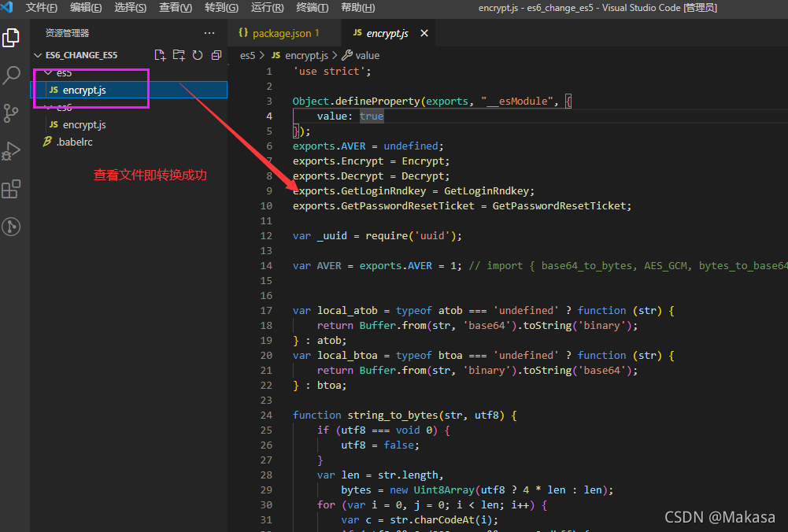Open the Git graph icon in activity bar
This screenshot has height=532, width=788.
[x=11, y=227]
